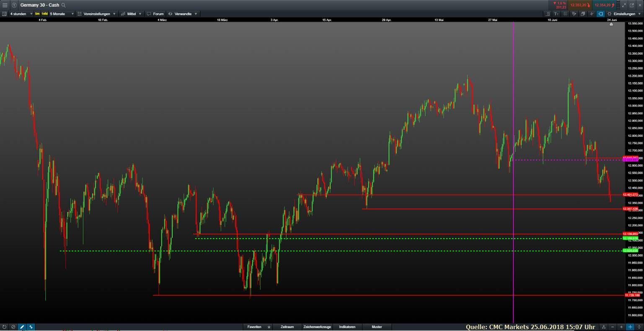Toggle the magnet snap icon

[x=31, y=327]
